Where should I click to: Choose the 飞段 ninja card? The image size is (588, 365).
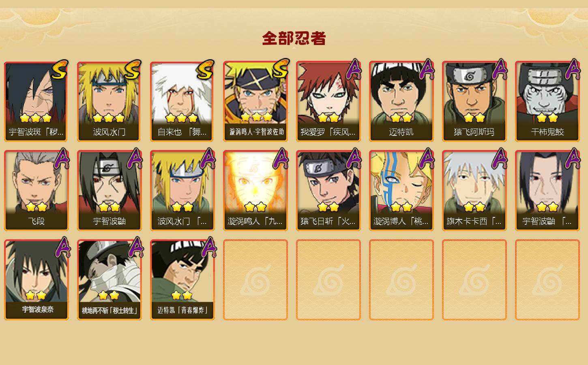[x=36, y=191]
